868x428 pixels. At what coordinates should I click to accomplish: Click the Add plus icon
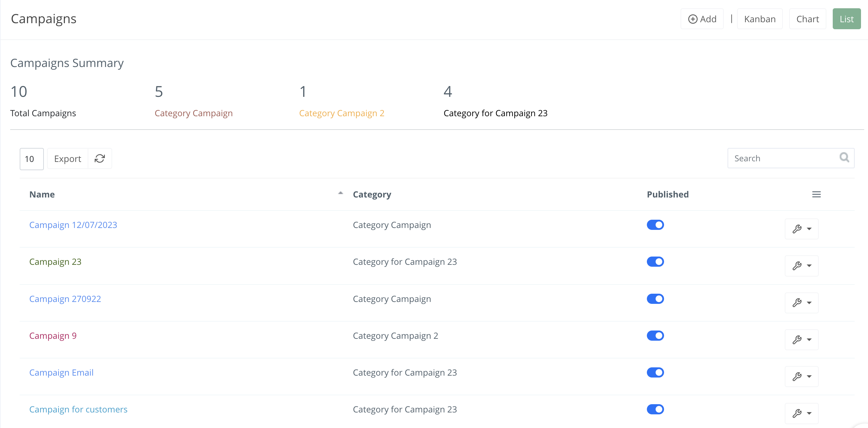(693, 18)
